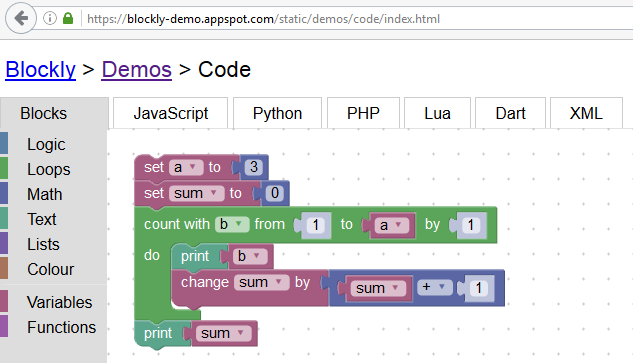Image resolution: width=633 pixels, height=363 pixels.
Task: Open the Variables blocks category
Action: point(59,302)
